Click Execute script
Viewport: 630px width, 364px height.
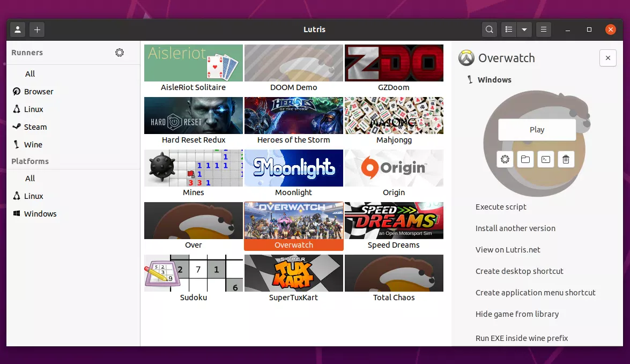tap(501, 207)
